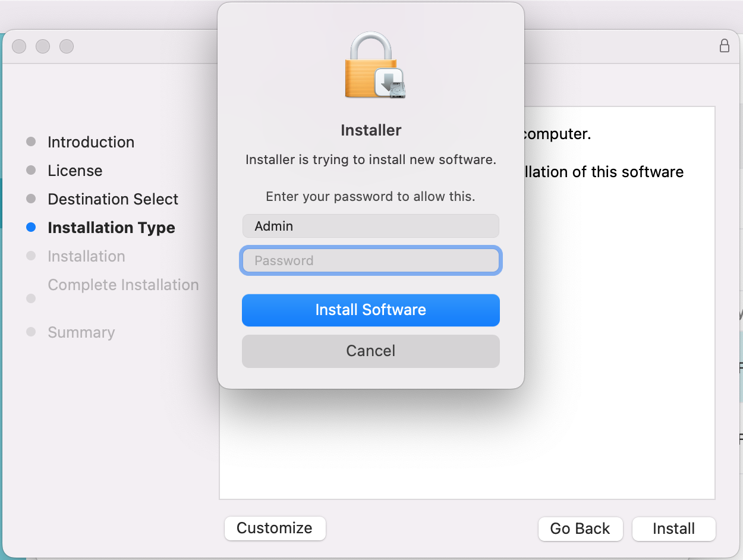Click the lock icon in the window corner

pyautogui.click(x=725, y=46)
